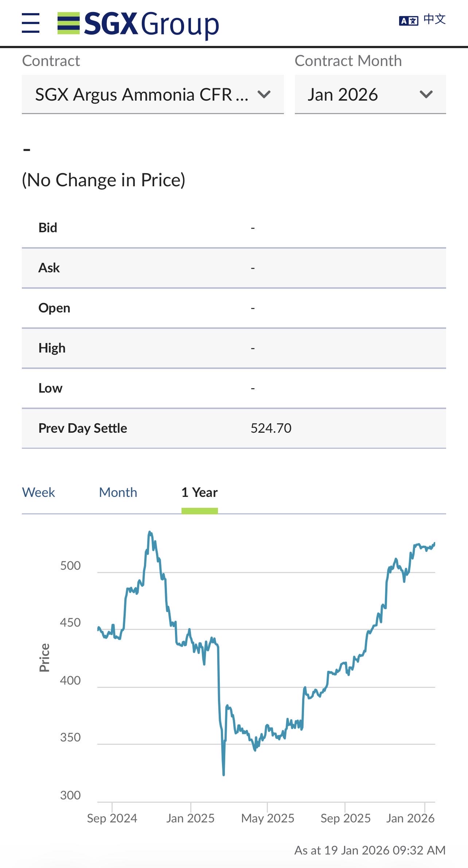Switch chart to the Week tab
Viewport: 468px width, 868px height.
click(x=38, y=492)
